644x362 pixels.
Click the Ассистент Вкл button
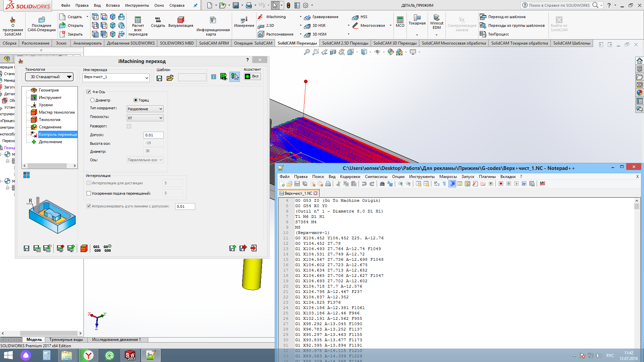252,76
